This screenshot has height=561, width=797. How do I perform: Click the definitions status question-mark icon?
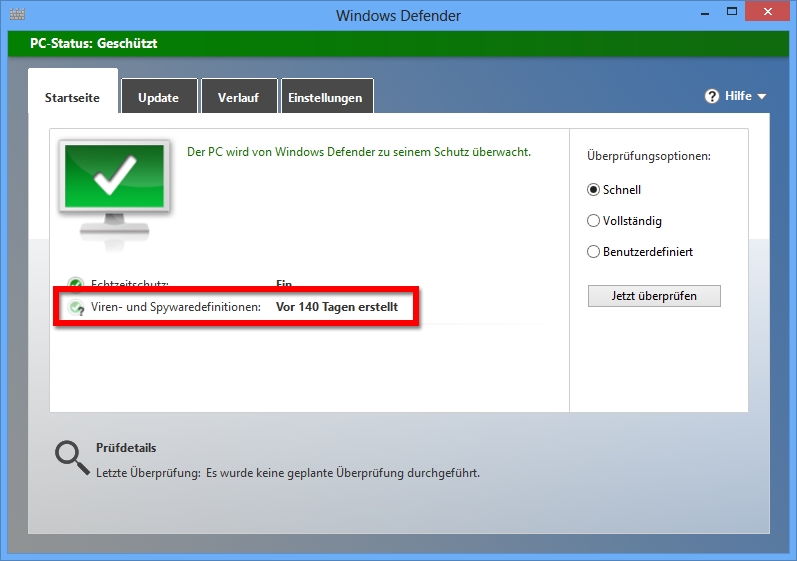click(x=76, y=307)
